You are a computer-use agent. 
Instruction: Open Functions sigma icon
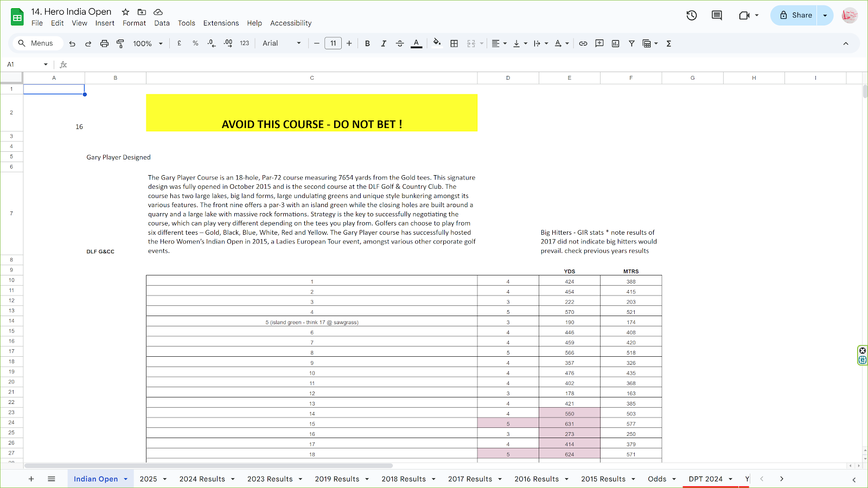pos(669,43)
